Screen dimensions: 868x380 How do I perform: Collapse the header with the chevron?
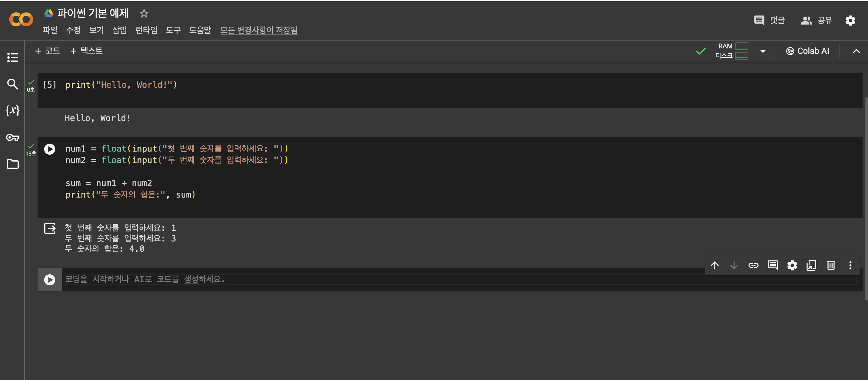click(x=856, y=51)
